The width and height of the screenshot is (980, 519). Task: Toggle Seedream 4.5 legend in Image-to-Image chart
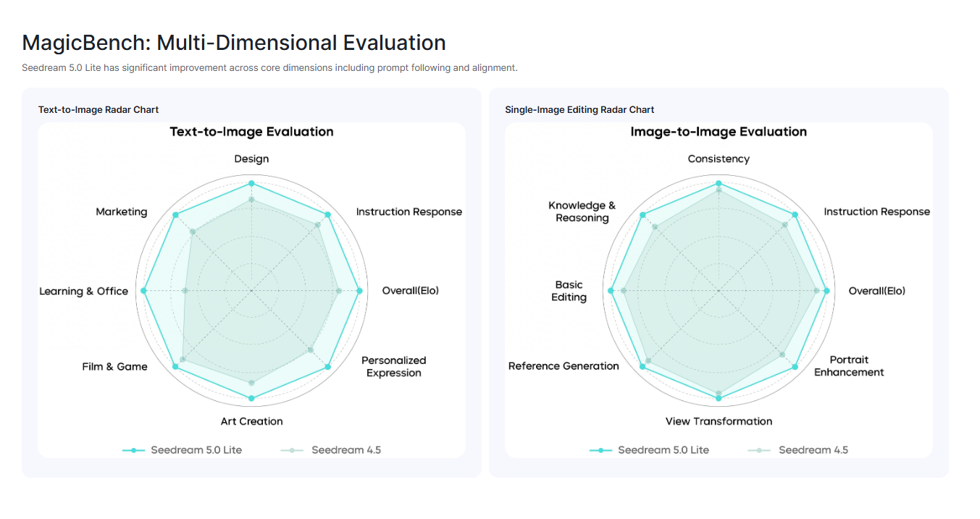[797, 450]
